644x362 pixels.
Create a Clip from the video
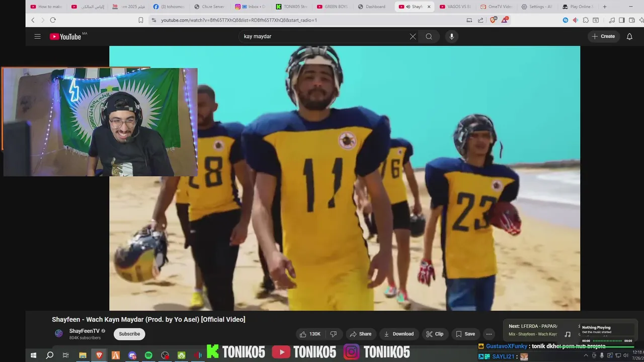coord(435,334)
